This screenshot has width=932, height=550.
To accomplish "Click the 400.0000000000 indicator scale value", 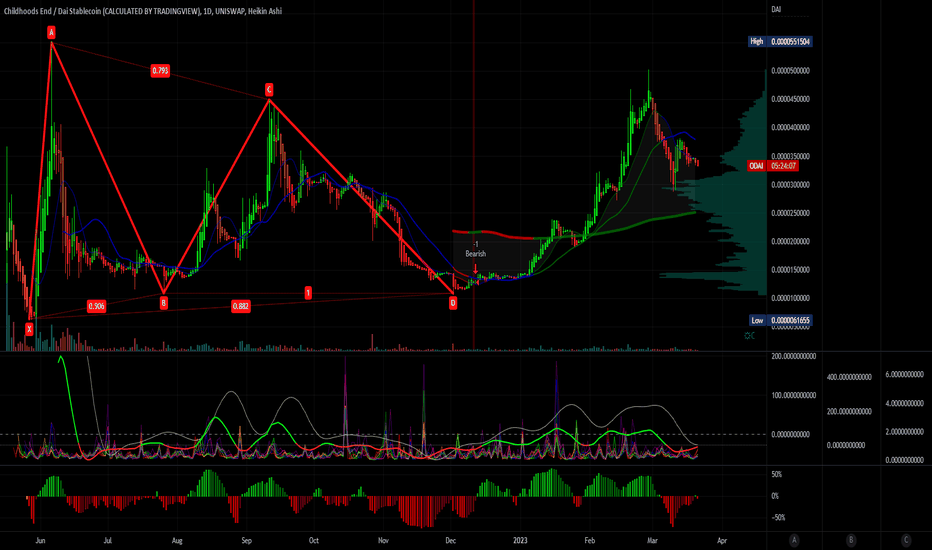I will 849,378.
